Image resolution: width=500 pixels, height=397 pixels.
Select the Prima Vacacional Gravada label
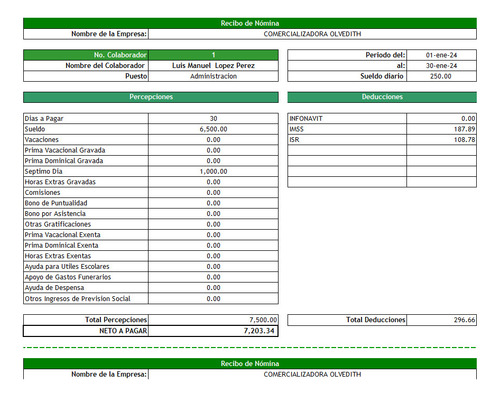coord(65,150)
